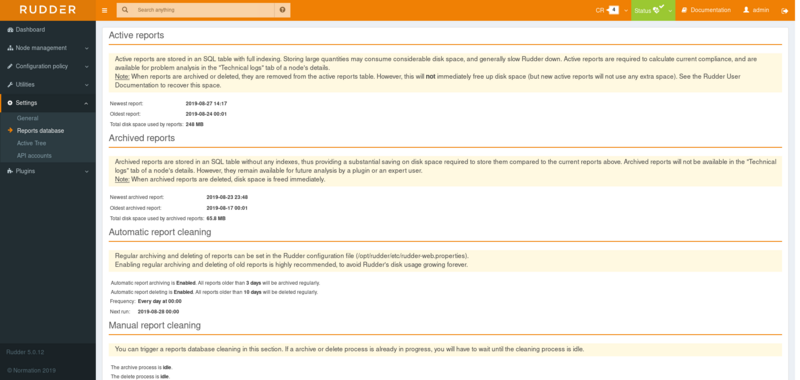Toggle the sidebar hamburger menu
The height and width of the screenshot is (380, 800).
[x=105, y=10]
